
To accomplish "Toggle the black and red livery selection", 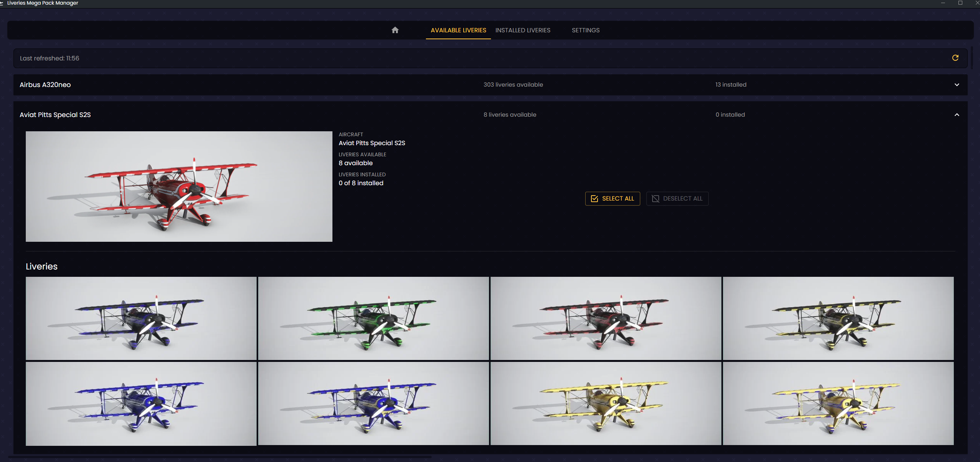I will tap(606, 318).
